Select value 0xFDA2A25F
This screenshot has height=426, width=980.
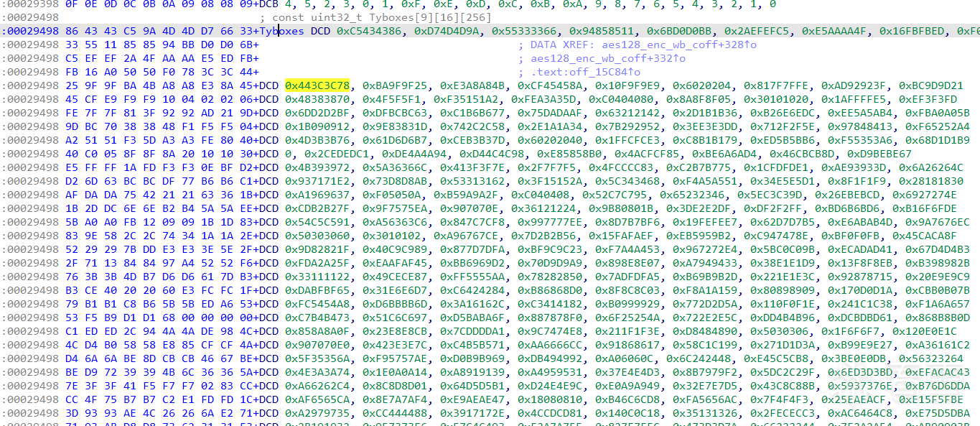pos(317,264)
